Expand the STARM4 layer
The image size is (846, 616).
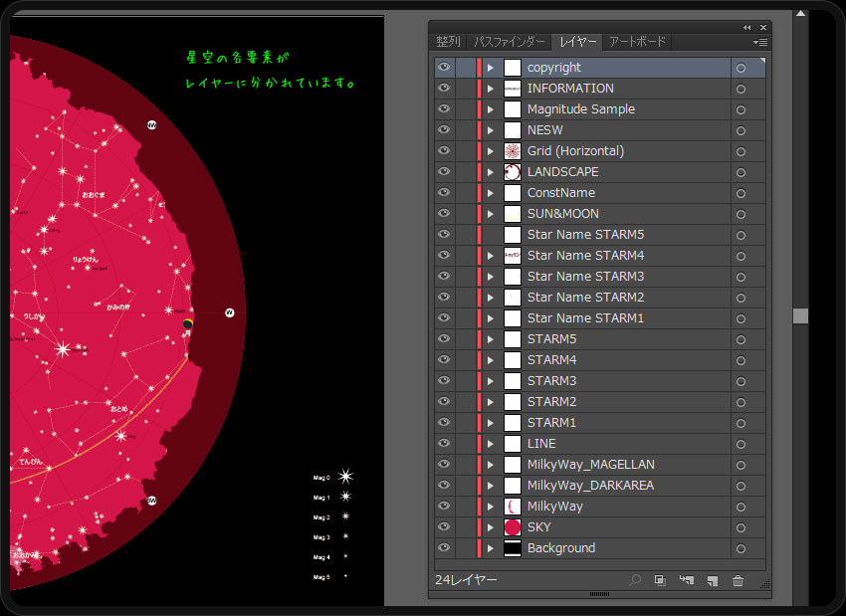491,360
